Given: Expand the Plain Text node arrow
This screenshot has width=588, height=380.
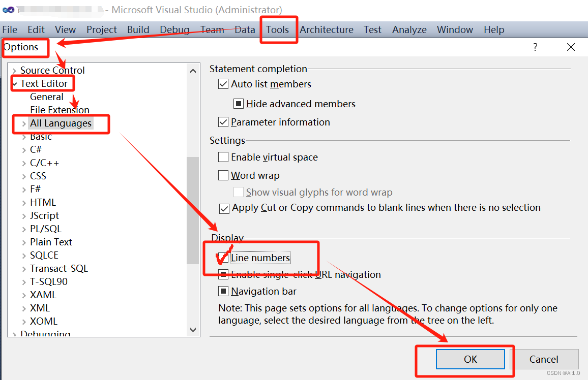Looking at the screenshot, I should tap(24, 243).
